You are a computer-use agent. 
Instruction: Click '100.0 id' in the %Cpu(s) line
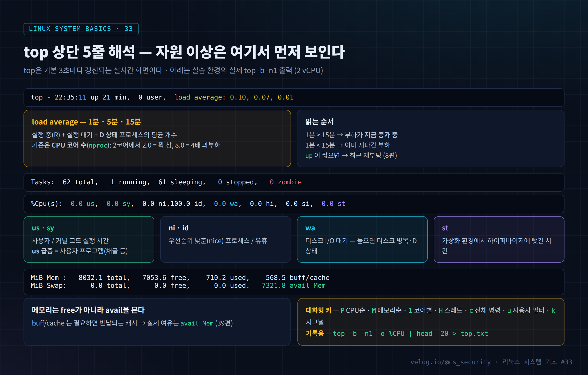[x=188, y=204]
